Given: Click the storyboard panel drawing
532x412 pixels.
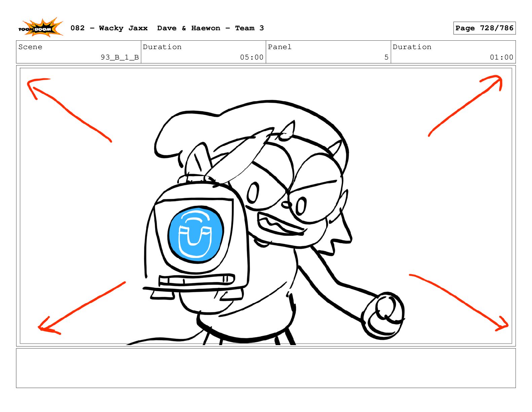Looking at the screenshot, I should 266,206.
